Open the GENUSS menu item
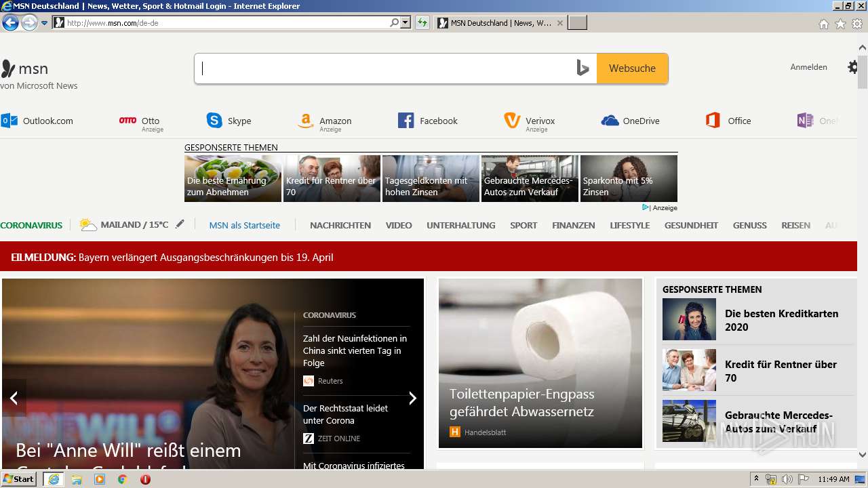The image size is (868, 488). (750, 225)
